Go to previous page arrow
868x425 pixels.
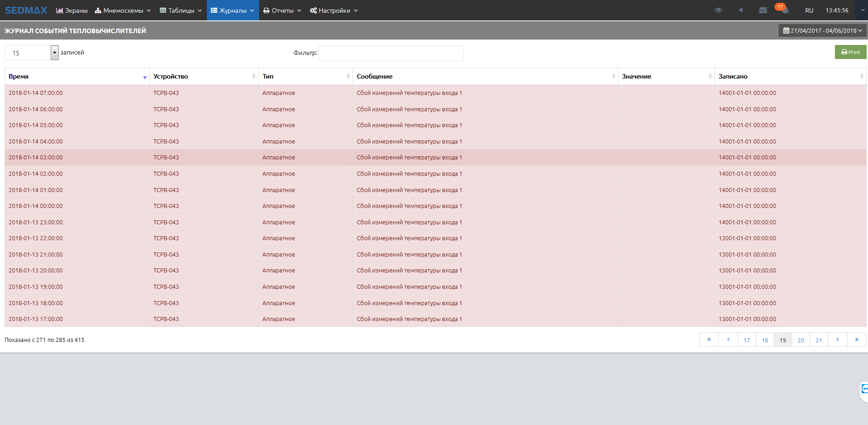728,340
